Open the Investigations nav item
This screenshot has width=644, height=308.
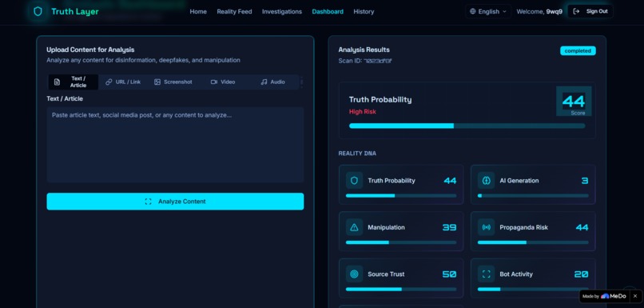tap(282, 11)
